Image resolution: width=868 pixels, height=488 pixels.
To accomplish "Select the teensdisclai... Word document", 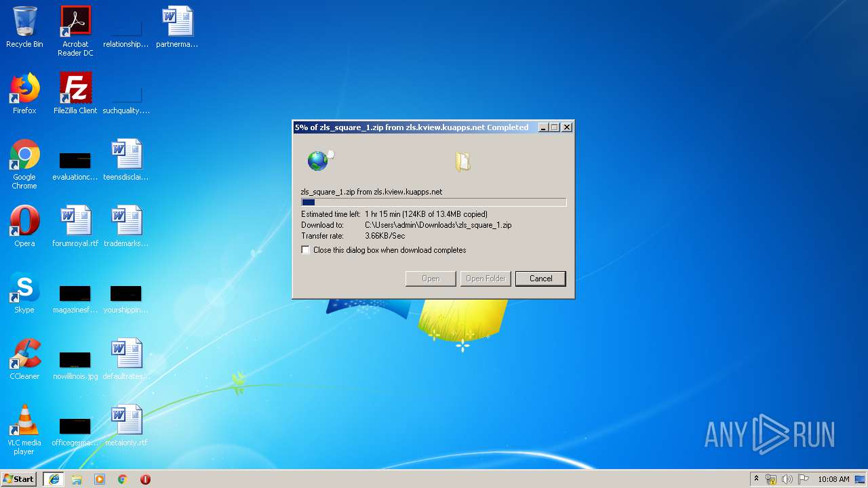I will (x=126, y=160).
